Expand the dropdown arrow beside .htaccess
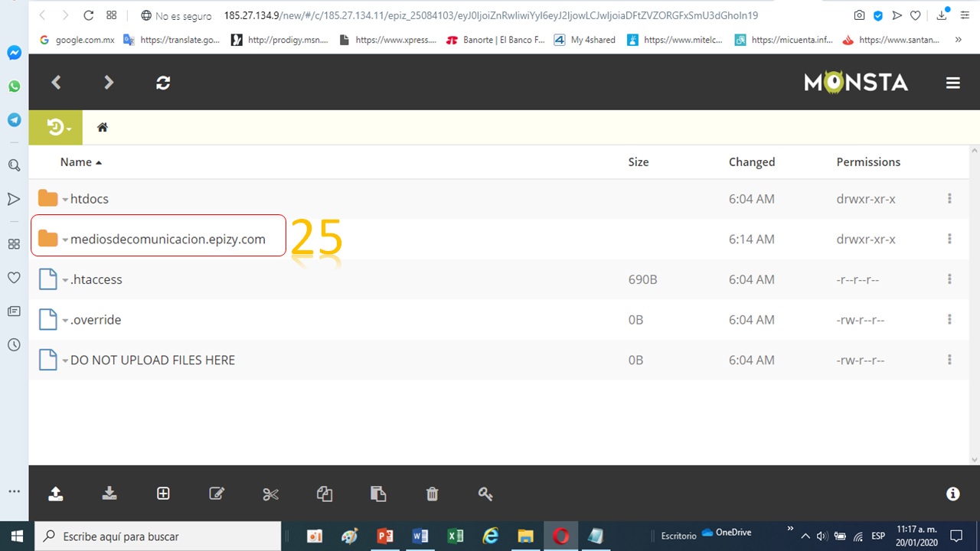Screen dimensions: 980x551 (x=65, y=281)
